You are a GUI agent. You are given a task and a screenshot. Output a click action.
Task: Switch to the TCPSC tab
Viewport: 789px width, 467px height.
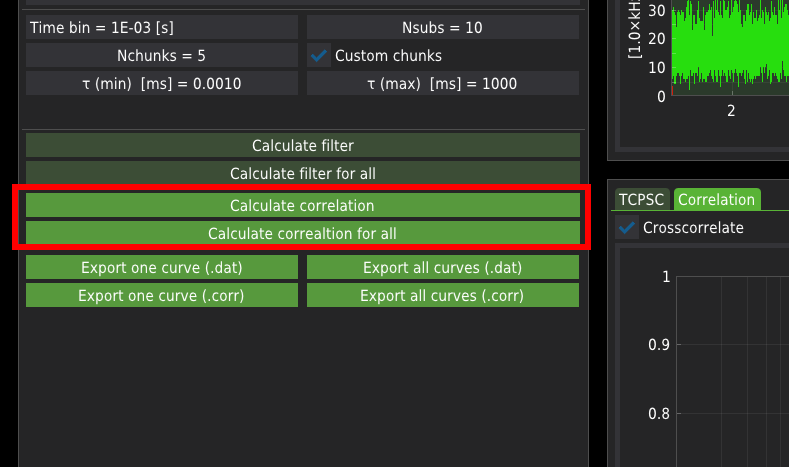641,199
